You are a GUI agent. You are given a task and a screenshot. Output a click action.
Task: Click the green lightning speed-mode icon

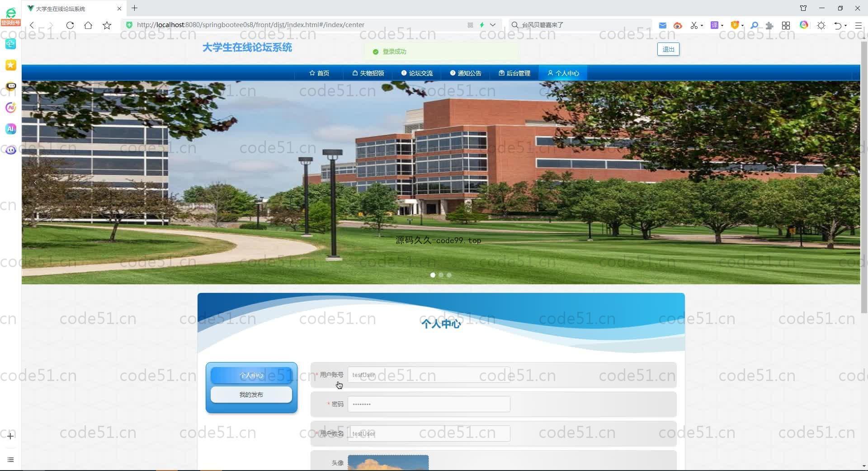click(x=482, y=25)
